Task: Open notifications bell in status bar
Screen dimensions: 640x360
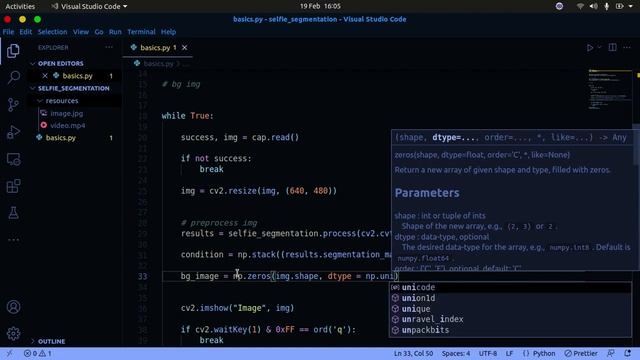Action: click(x=628, y=353)
